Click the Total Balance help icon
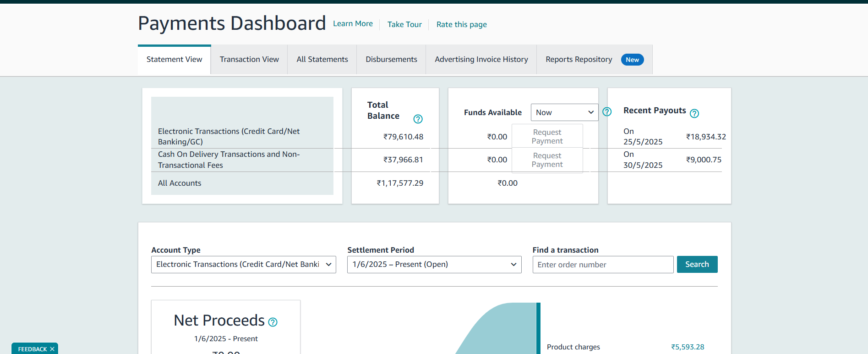The image size is (868, 354). click(418, 119)
